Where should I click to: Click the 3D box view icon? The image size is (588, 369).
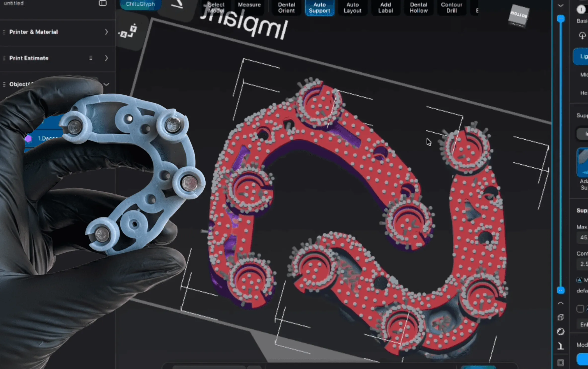click(x=560, y=317)
